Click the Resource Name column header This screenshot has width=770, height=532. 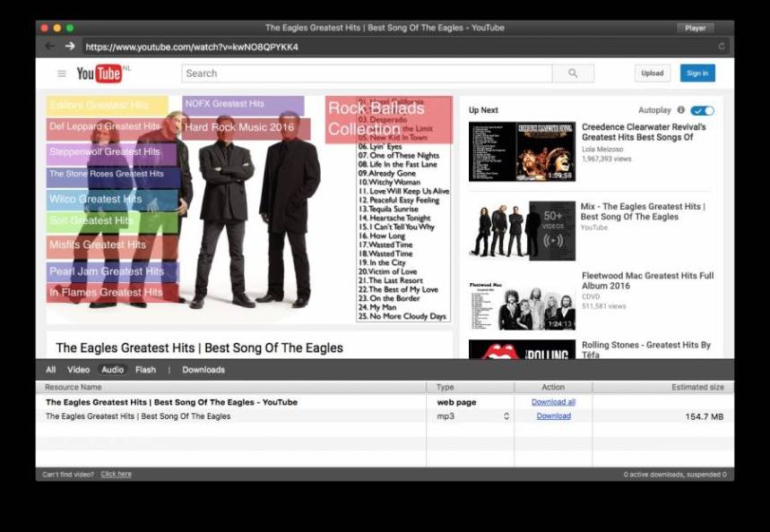(230, 387)
